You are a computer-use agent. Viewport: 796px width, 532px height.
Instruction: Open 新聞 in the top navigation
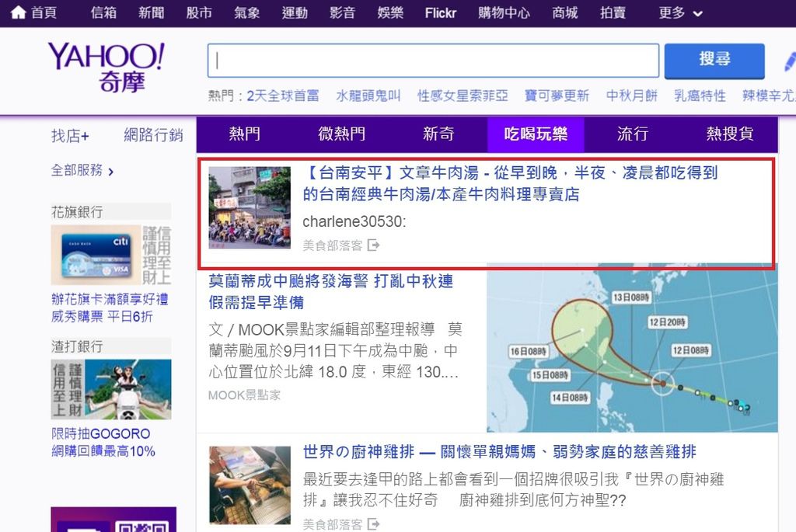tap(152, 12)
